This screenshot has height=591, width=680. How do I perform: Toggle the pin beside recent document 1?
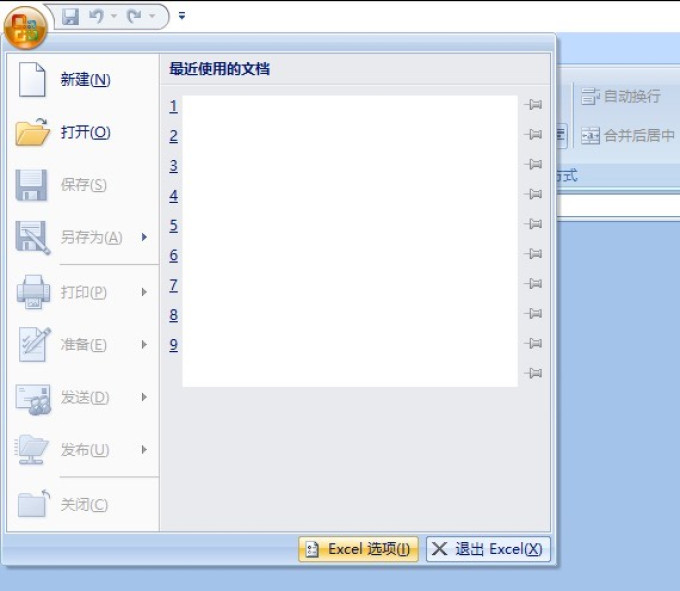pos(533,104)
